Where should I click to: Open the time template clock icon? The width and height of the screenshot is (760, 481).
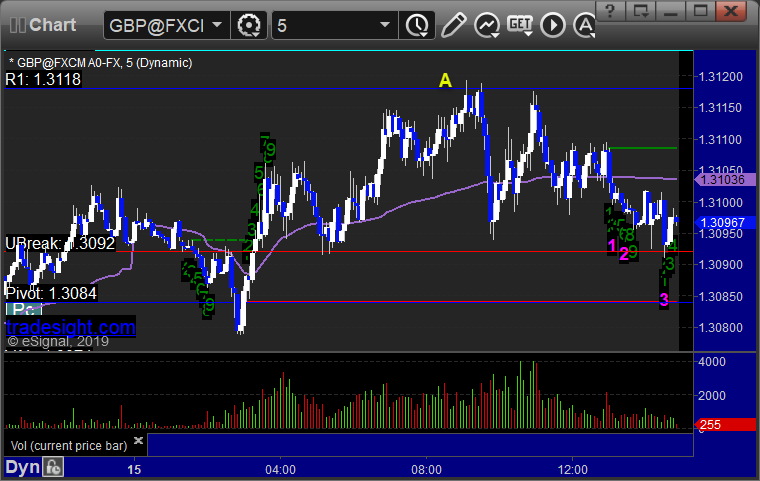pos(417,25)
